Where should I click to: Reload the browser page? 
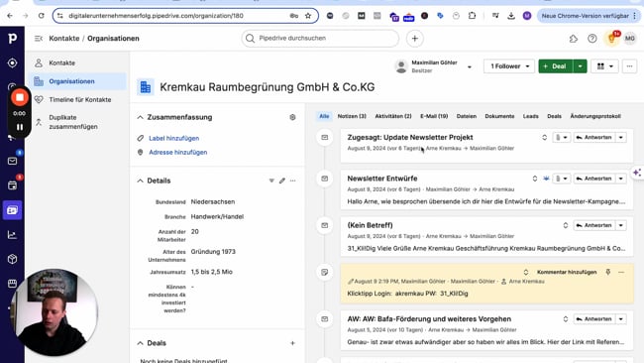tap(41, 16)
